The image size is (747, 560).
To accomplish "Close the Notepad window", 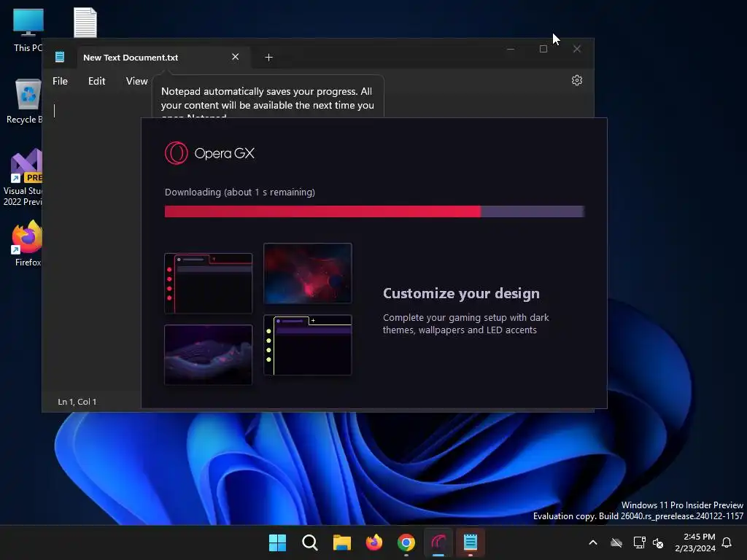I will [x=576, y=49].
